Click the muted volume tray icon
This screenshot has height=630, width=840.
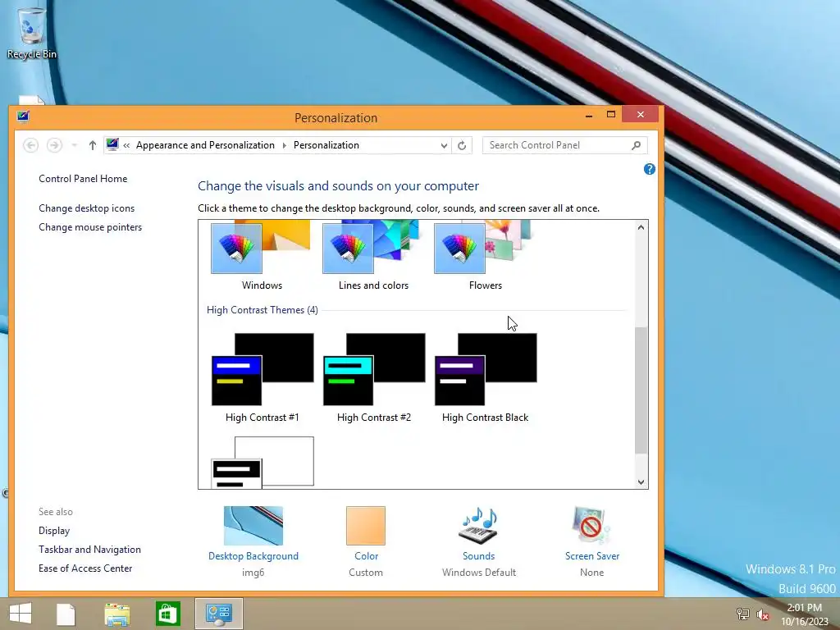point(763,614)
